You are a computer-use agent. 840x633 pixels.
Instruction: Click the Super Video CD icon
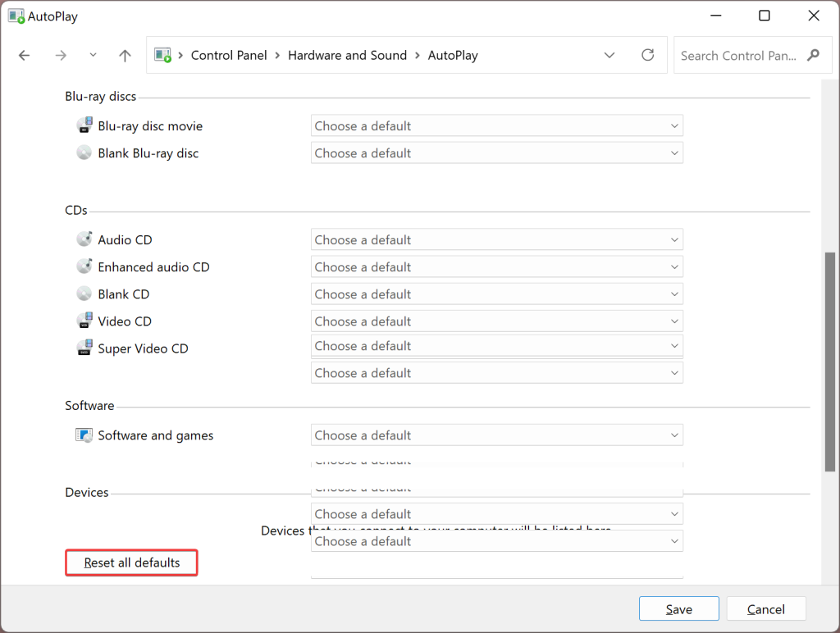[x=84, y=348]
